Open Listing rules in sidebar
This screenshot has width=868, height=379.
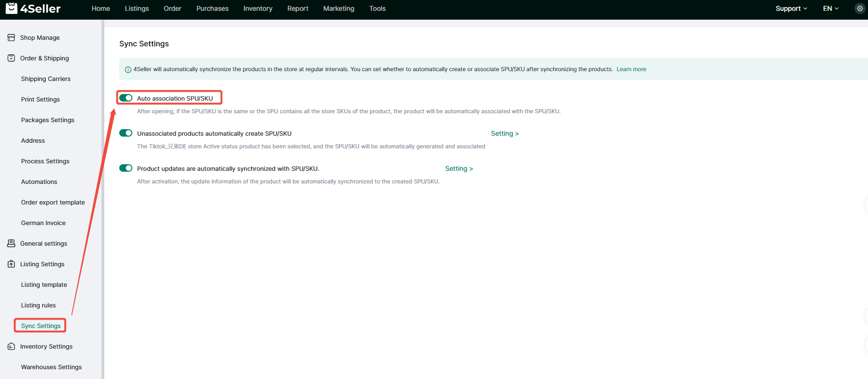pos(38,305)
